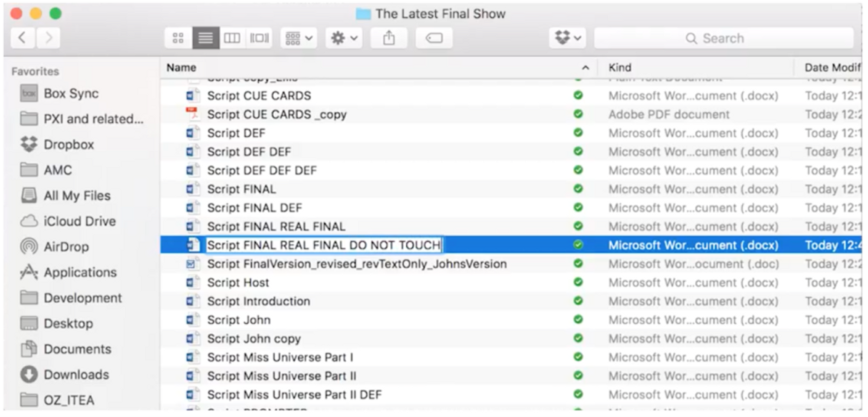Click sync checkmark for Script FINAL DEF

coord(578,207)
